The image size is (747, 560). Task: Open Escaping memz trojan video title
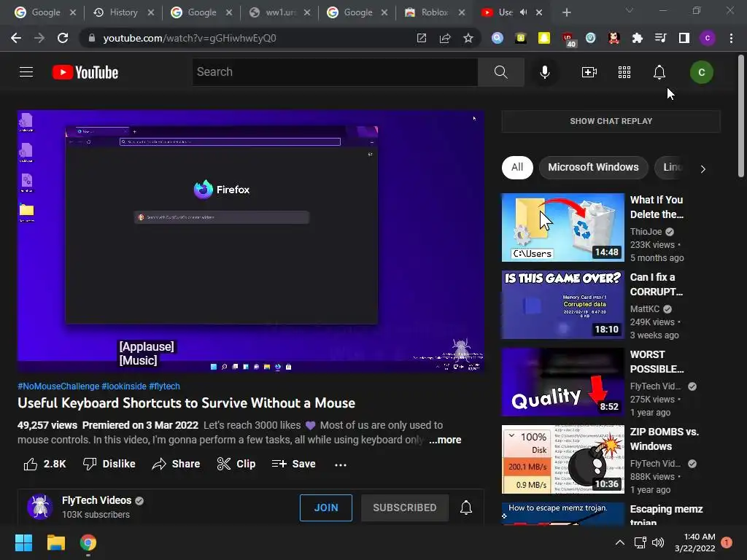pyautogui.click(x=666, y=516)
